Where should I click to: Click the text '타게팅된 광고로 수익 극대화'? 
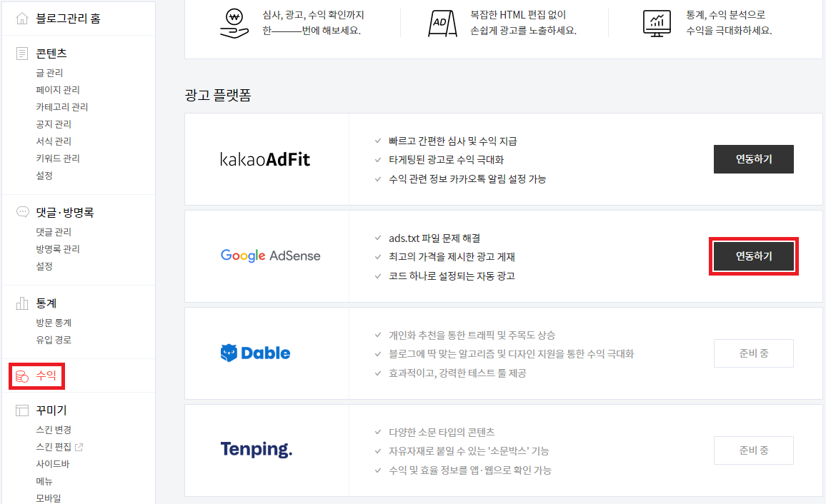tap(446, 160)
